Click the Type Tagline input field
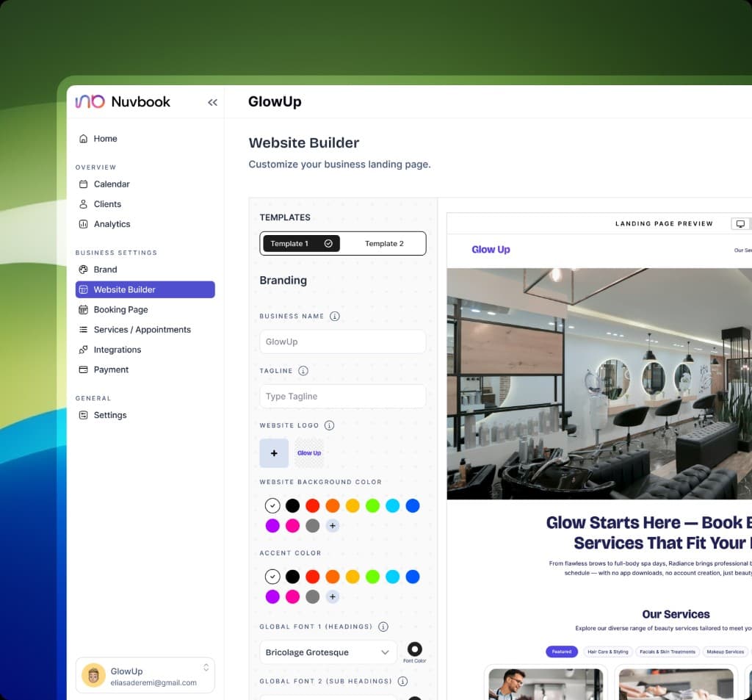This screenshot has height=700, width=752. [x=342, y=397]
